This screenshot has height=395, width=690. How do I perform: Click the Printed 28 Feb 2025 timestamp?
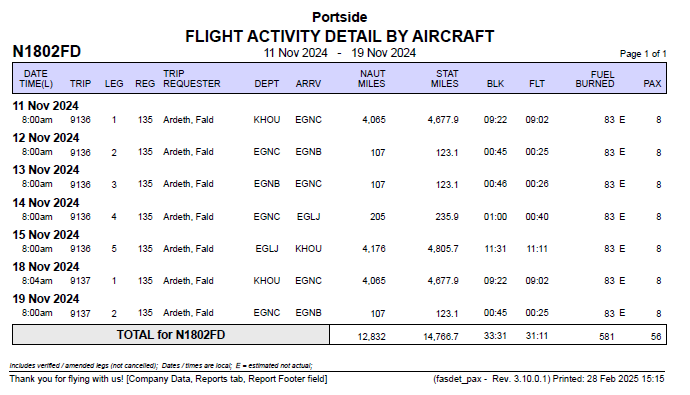coord(608,379)
